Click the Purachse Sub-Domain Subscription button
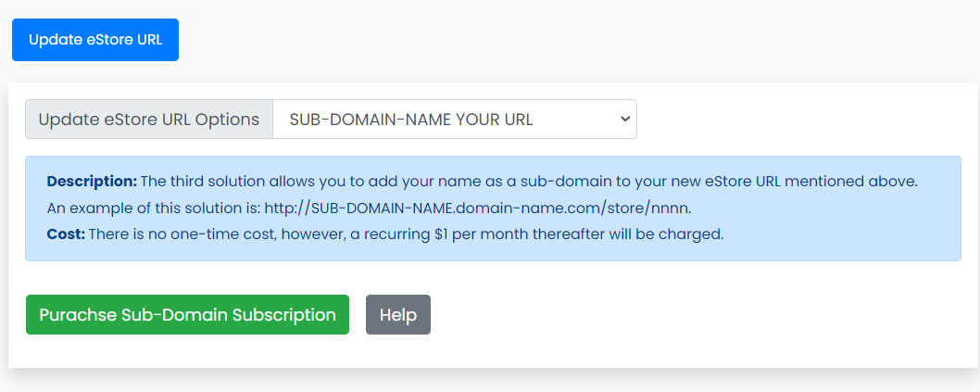Screen dimensions: 980x392 [187, 314]
